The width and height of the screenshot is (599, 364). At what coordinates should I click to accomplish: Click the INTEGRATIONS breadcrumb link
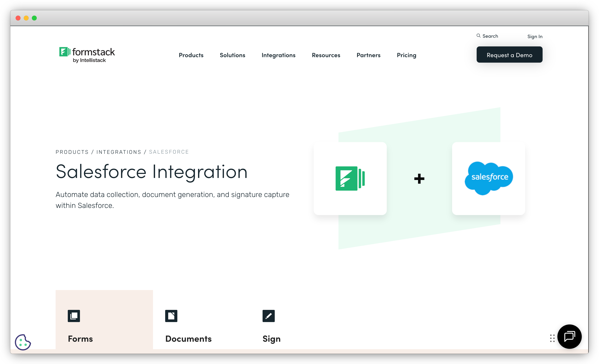coord(119,152)
